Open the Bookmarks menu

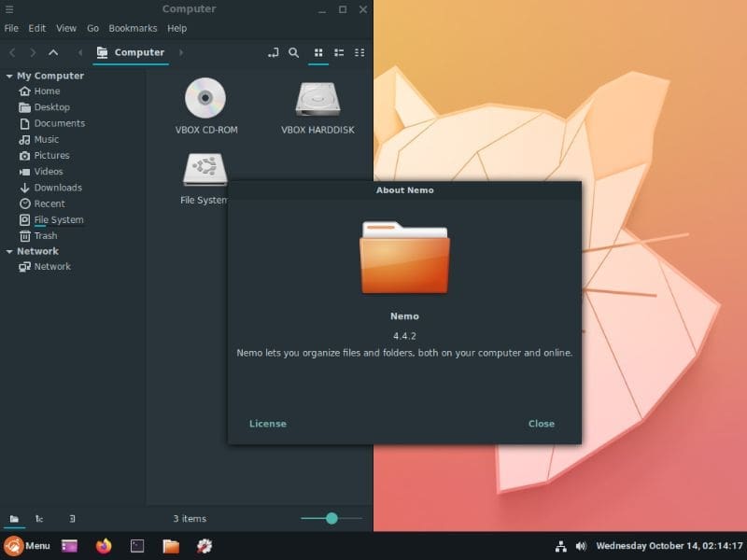coord(133,28)
